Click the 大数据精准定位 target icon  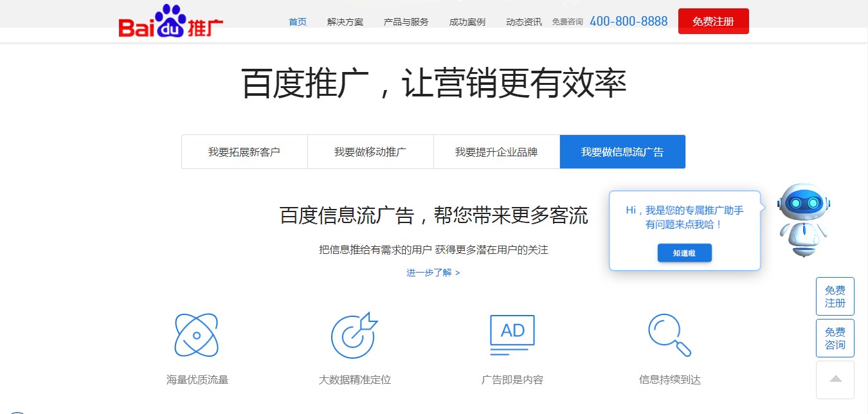pyautogui.click(x=354, y=336)
